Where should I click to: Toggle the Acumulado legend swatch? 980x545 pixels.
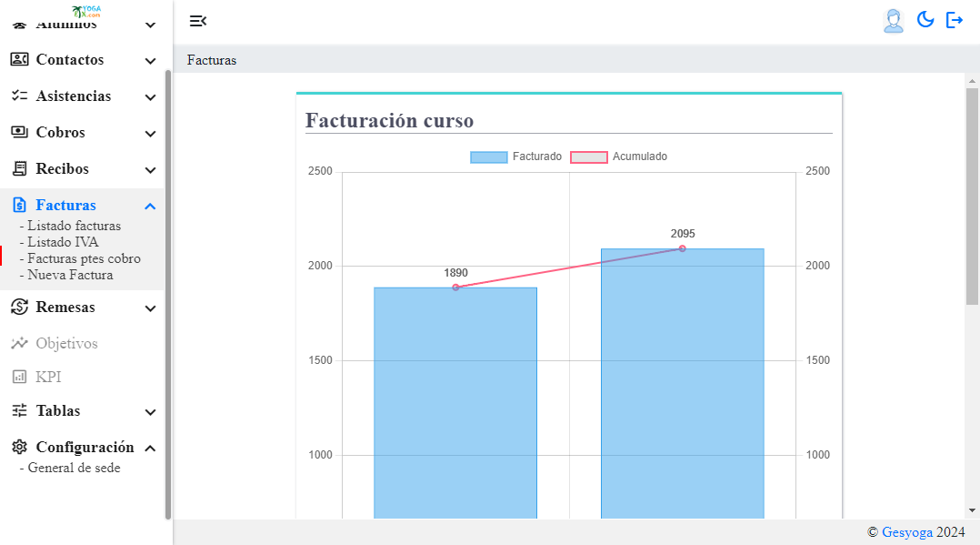(x=589, y=157)
